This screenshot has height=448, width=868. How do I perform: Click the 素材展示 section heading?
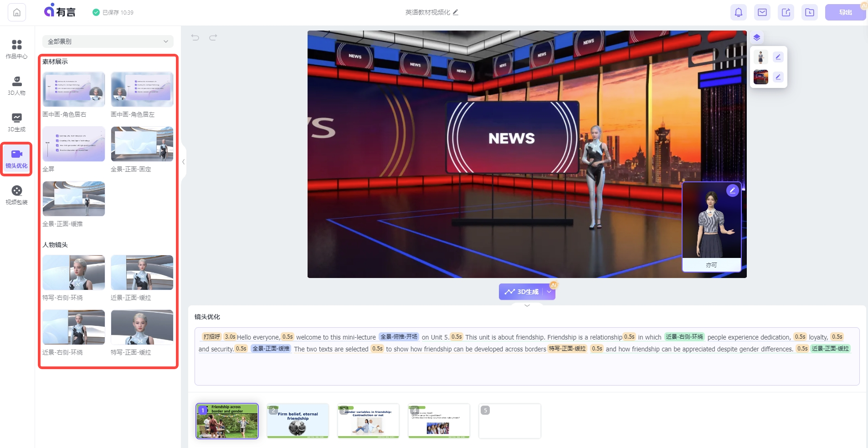[55, 62]
